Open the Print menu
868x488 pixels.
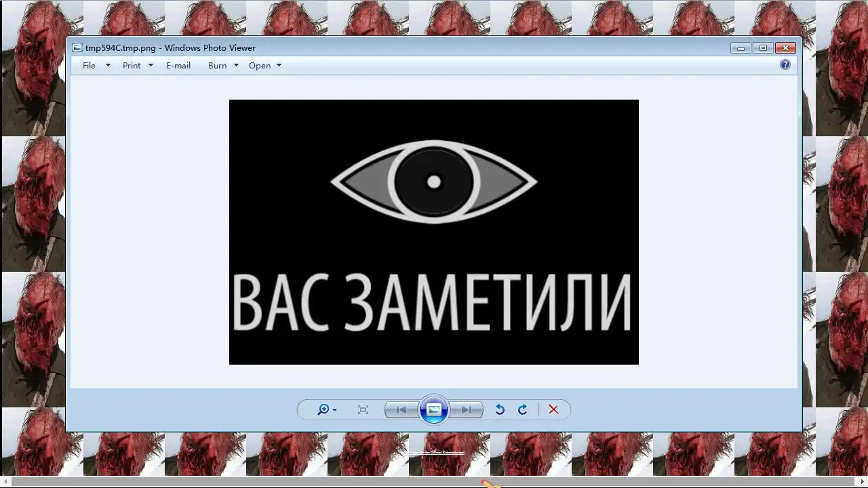click(132, 66)
